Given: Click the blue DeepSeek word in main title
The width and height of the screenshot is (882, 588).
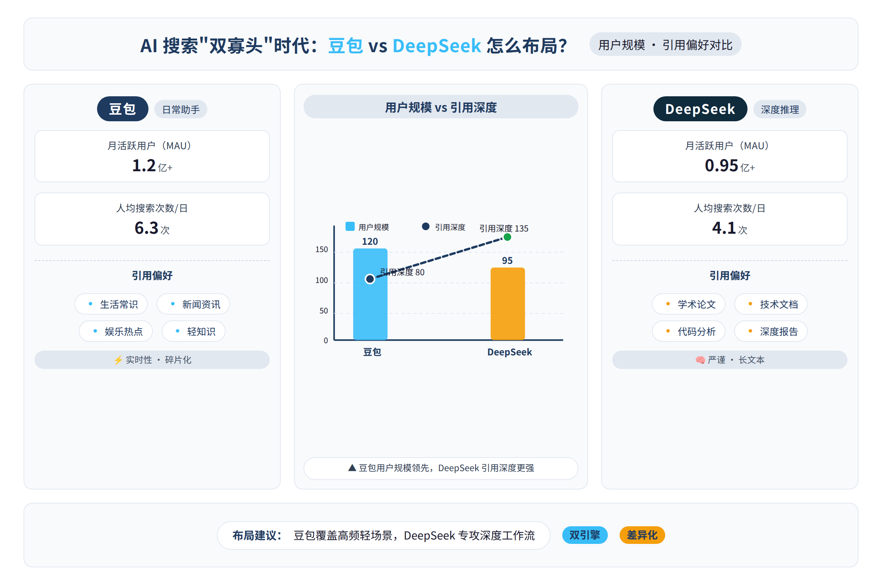Looking at the screenshot, I should pyautogui.click(x=437, y=46).
